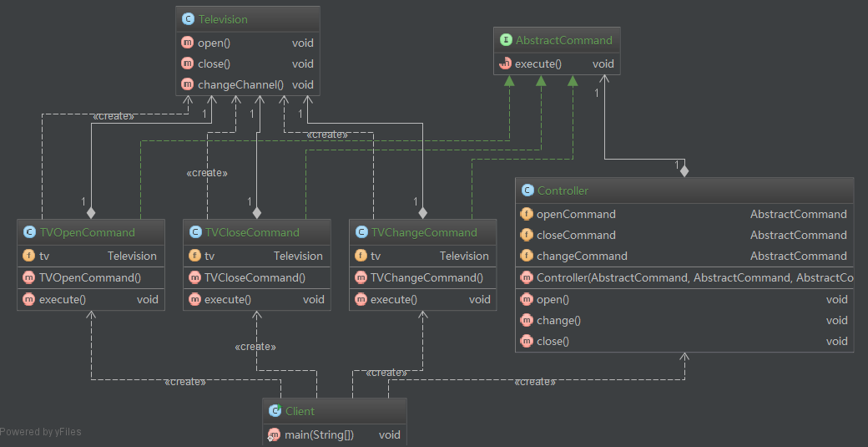Click method icon beside TVChangeCommand execute()
Viewport: 868px width, 447px height.
361,300
